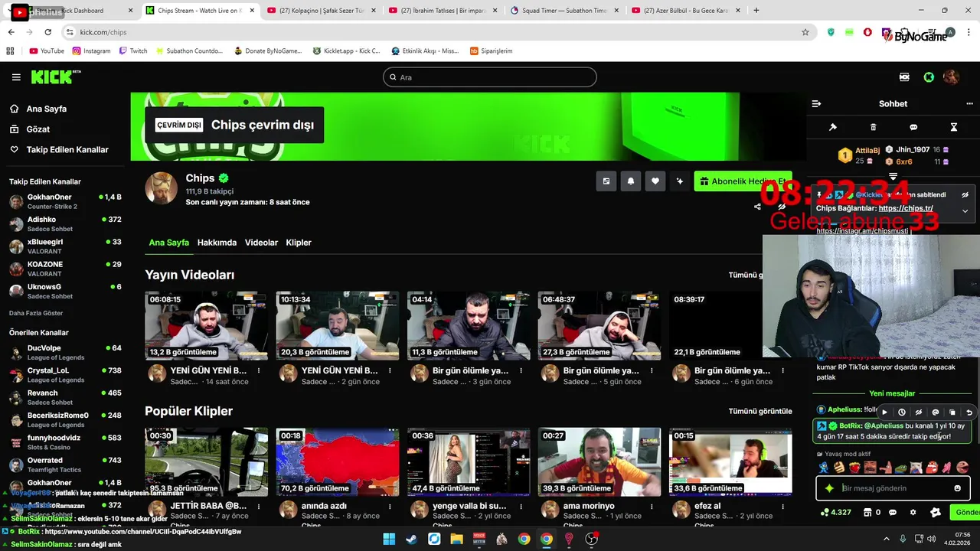The image size is (980, 551).
Task: Click the star badge icon beside Gönder
Action: pos(935,513)
